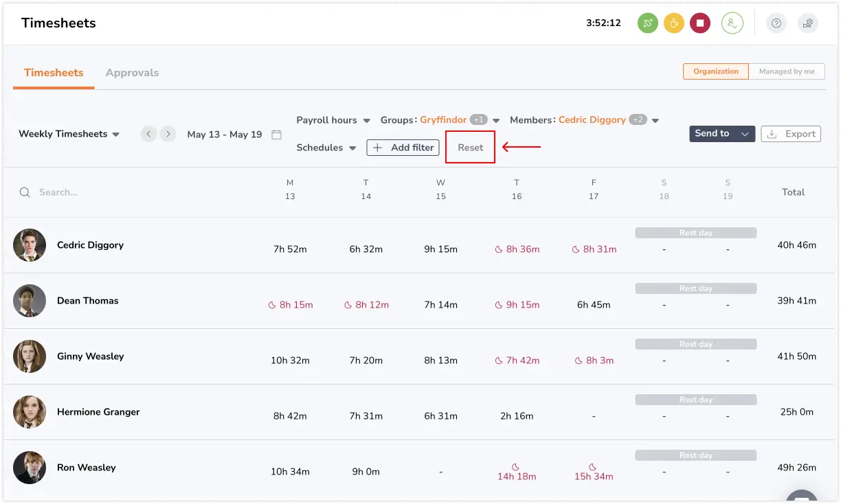Viewport: 841px width, 504px height.
Task: Click the Add filter button
Action: pos(403,148)
